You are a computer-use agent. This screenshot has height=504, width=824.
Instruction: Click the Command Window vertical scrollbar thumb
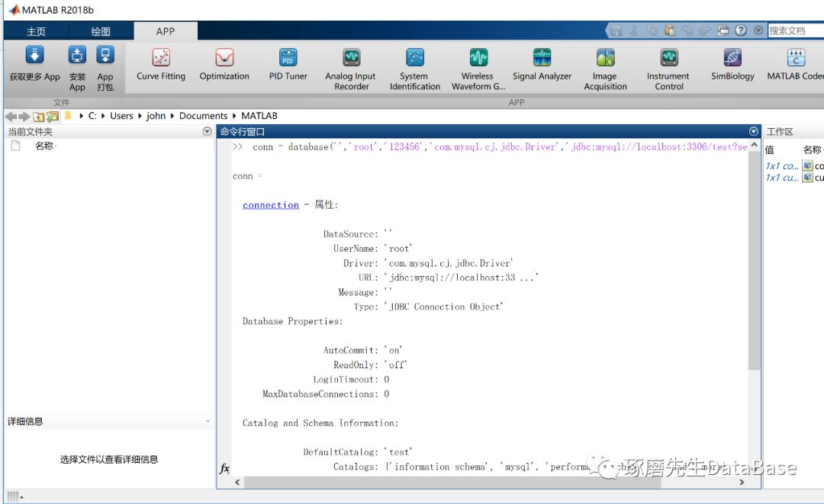tap(755, 261)
